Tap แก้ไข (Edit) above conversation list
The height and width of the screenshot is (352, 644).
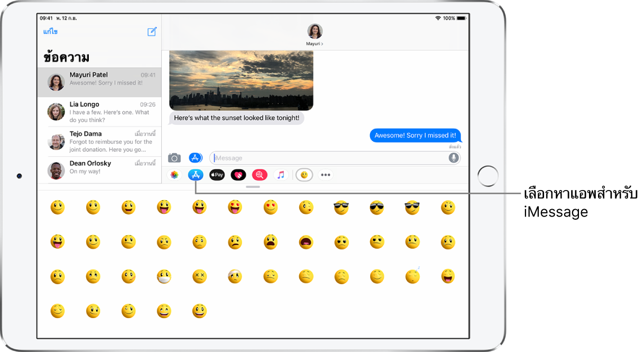(x=50, y=32)
